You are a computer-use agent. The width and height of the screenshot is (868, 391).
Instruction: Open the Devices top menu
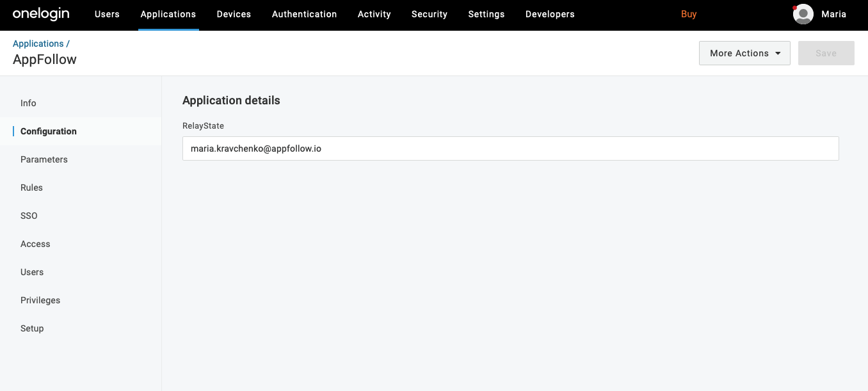coord(234,14)
